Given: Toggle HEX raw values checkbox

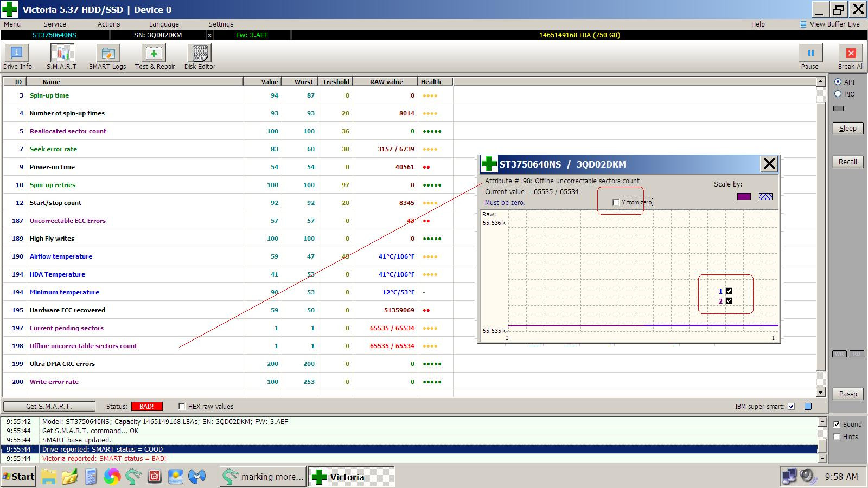Looking at the screenshot, I should point(182,406).
